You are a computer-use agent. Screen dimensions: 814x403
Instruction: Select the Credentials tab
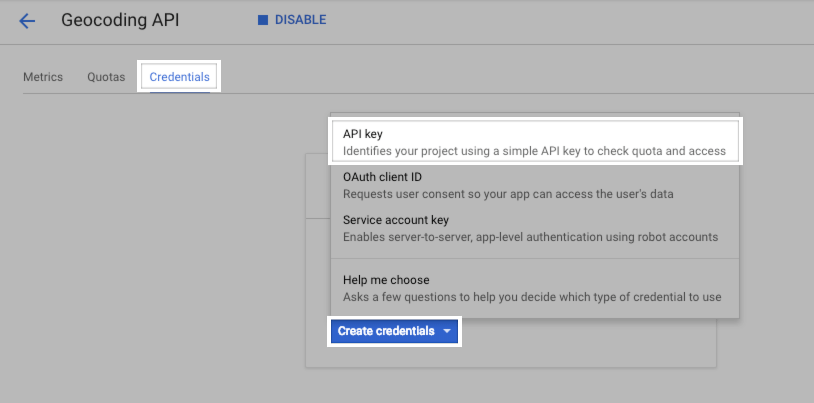pyautogui.click(x=180, y=77)
